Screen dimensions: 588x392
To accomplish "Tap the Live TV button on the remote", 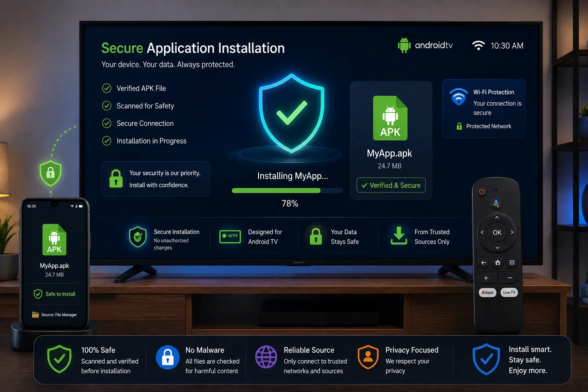I will [509, 292].
